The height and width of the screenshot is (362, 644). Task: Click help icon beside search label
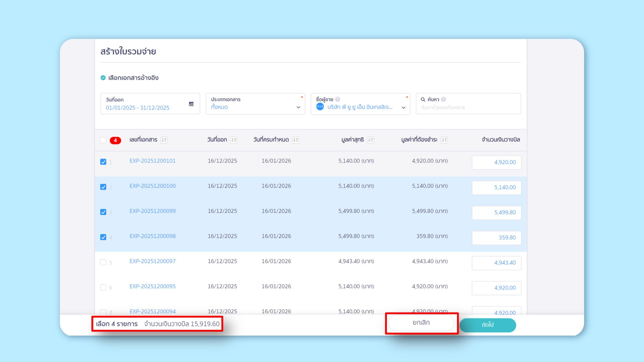pyautogui.click(x=444, y=99)
